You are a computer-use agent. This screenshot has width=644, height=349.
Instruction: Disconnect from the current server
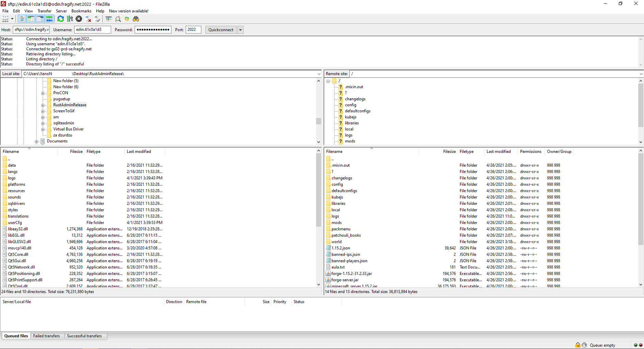(x=88, y=19)
